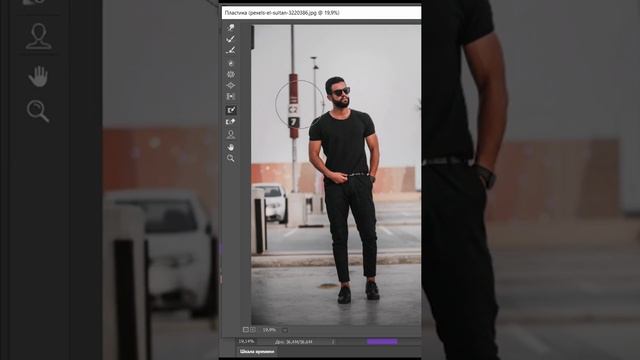Select the Thaw Mask tool

click(x=231, y=122)
